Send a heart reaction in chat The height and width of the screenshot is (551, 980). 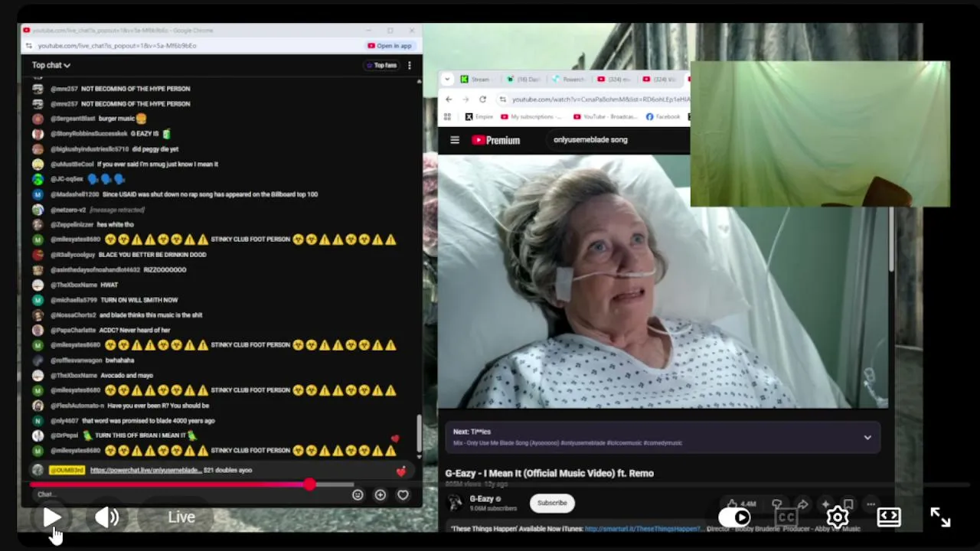tap(403, 495)
